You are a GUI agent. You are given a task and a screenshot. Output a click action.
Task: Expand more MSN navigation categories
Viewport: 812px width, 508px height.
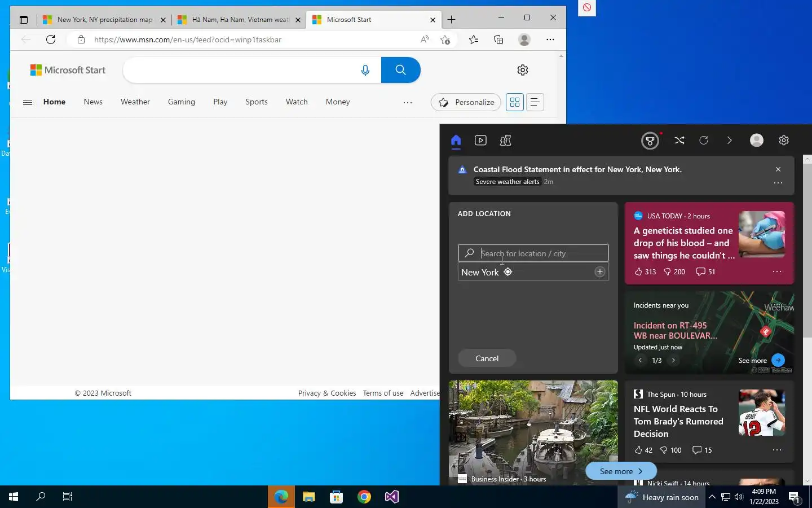[408, 102]
